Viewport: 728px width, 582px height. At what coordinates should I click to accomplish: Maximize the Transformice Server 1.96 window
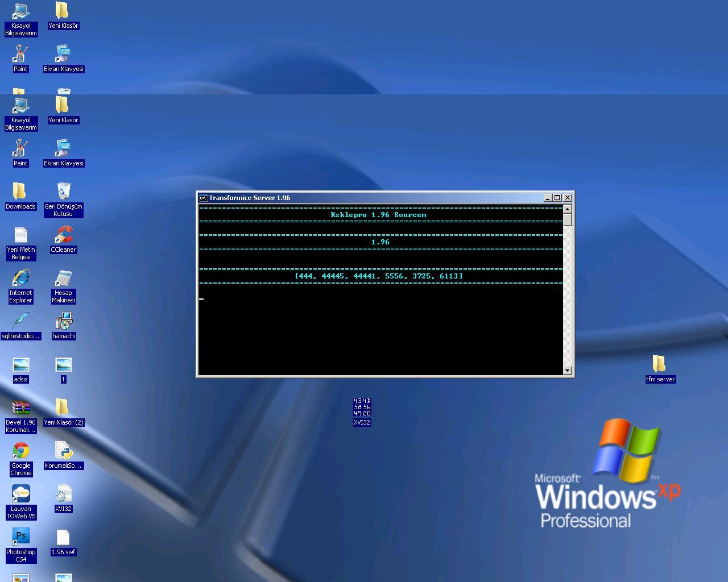click(557, 198)
